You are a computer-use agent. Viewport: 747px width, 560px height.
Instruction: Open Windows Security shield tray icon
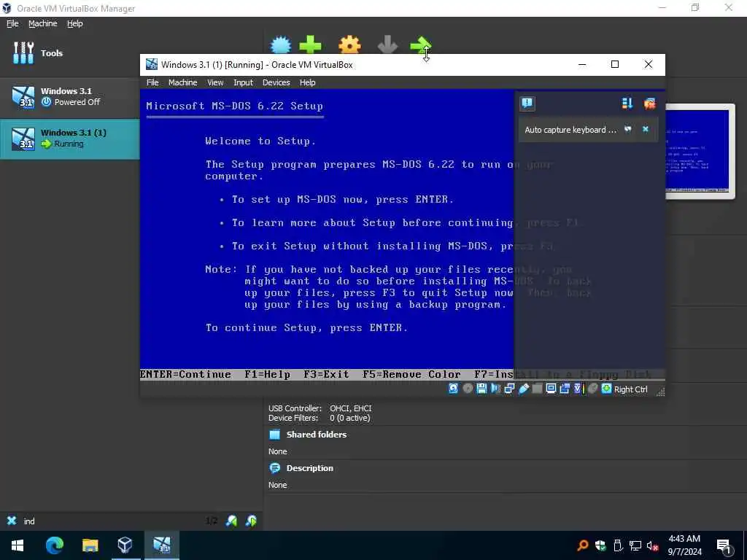tap(600, 545)
